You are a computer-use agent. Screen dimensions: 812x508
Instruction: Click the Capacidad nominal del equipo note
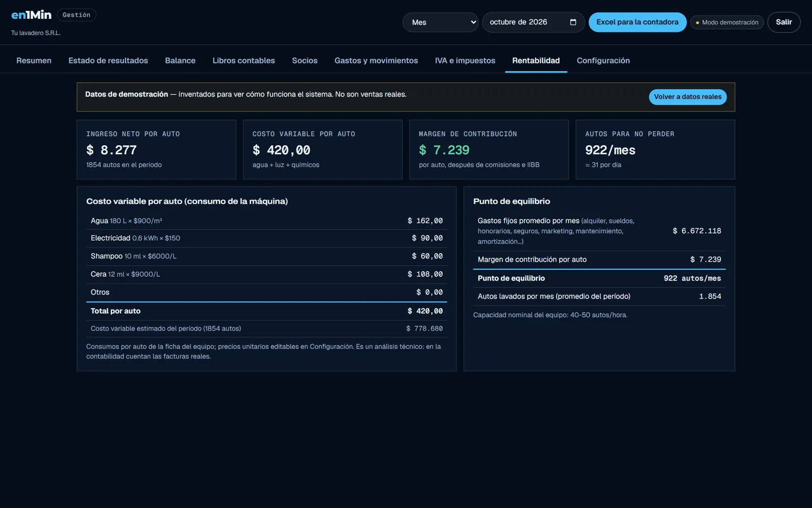pyautogui.click(x=550, y=315)
